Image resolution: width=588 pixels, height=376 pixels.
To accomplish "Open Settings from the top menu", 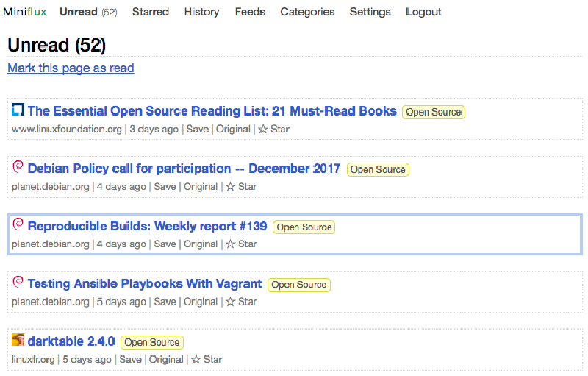I will (370, 12).
